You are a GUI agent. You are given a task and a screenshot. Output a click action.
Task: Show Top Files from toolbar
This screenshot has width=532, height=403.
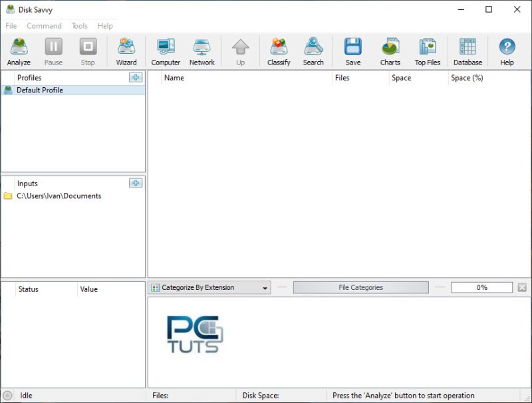tap(428, 51)
